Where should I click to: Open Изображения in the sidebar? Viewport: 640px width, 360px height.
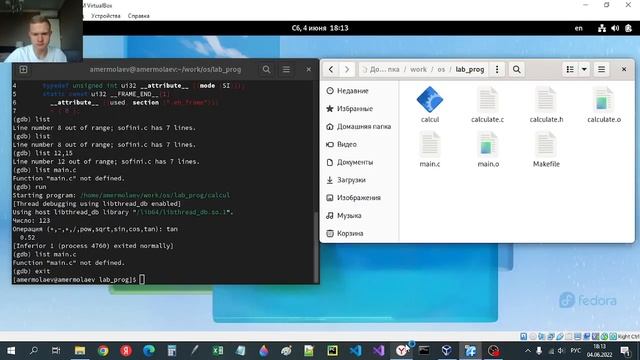pyautogui.click(x=358, y=198)
